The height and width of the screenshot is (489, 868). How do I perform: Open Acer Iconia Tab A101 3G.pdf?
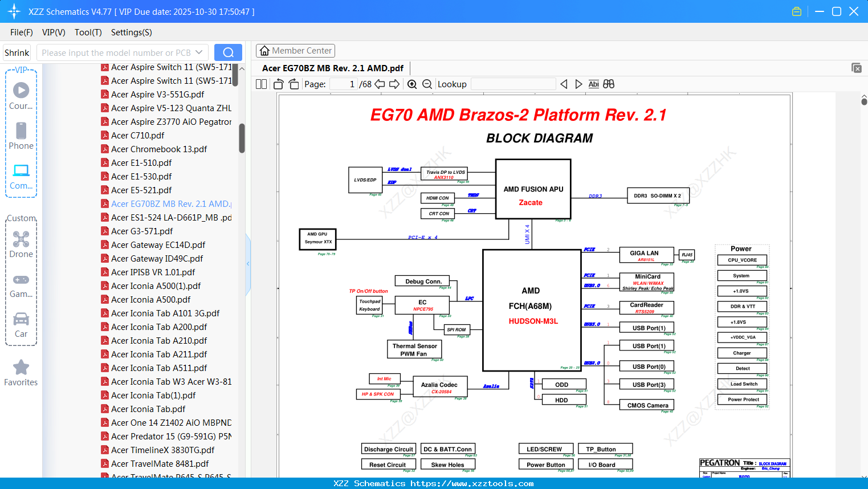[165, 313]
